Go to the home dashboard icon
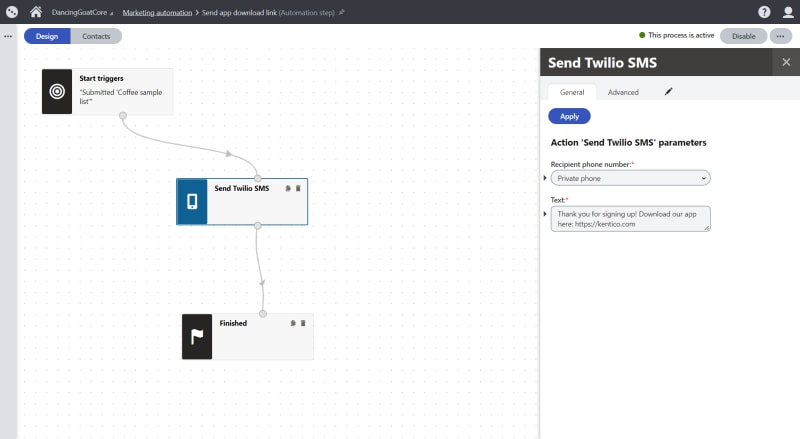800x439 pixels. (x=36, y=12)
